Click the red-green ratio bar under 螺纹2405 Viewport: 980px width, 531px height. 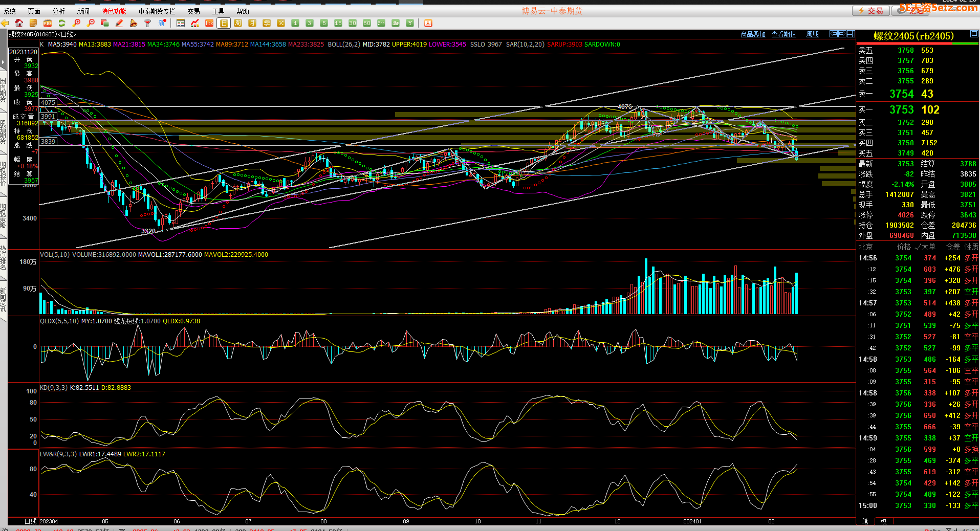pyautogui.click(x=918, y=44)
